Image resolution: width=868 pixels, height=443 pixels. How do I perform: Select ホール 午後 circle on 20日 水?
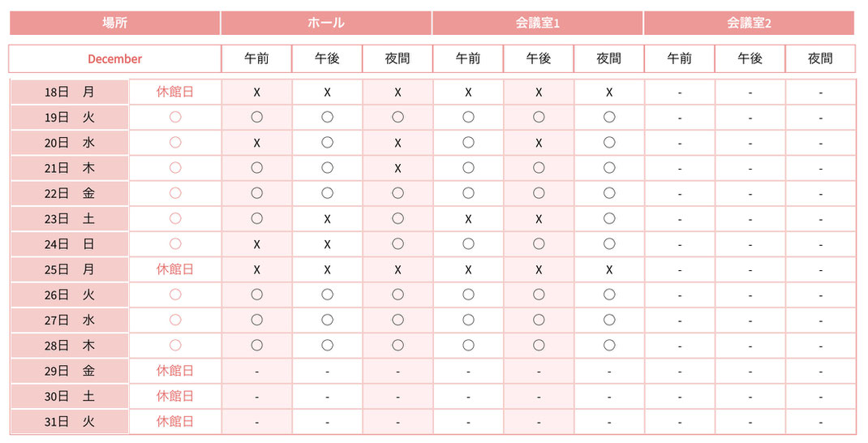click(x=327, y=142)
